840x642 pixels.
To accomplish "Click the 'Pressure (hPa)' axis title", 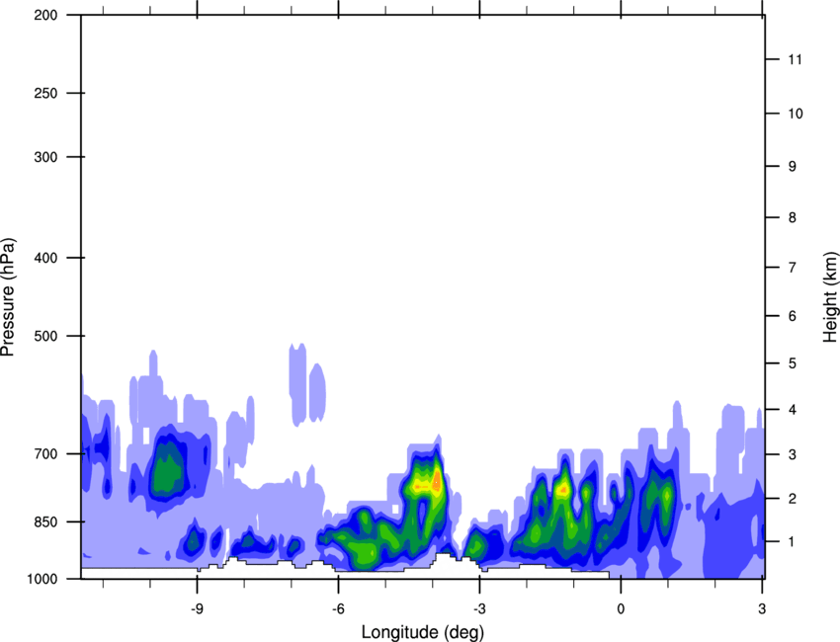I will (x=8, y=297).
